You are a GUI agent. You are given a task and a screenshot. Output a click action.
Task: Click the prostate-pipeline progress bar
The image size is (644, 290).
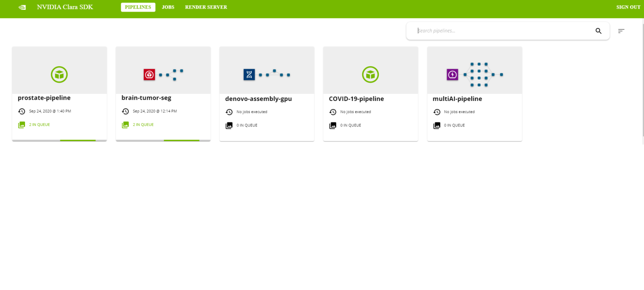[78, 140]
